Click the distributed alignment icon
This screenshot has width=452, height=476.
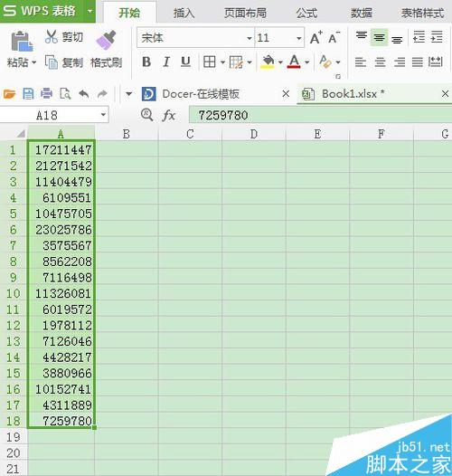(x=436, y=62)
